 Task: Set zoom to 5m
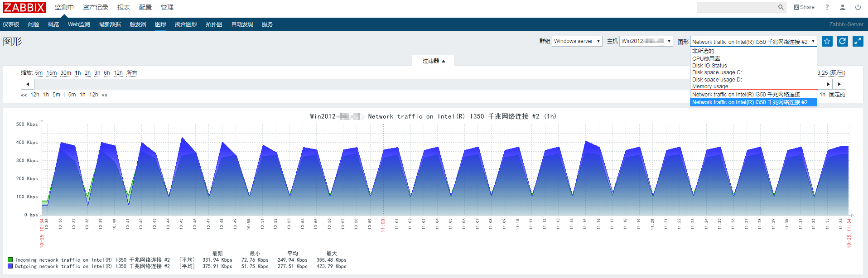point(39,73)
